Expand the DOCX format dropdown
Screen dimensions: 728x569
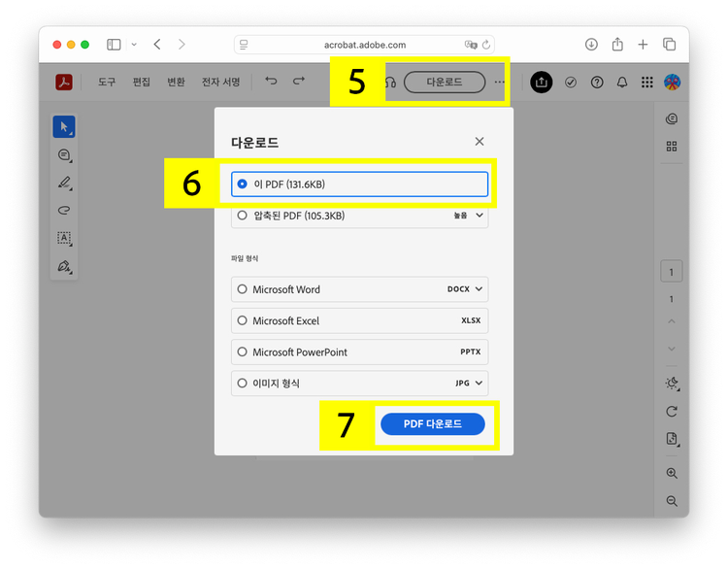tap(465, 289)
